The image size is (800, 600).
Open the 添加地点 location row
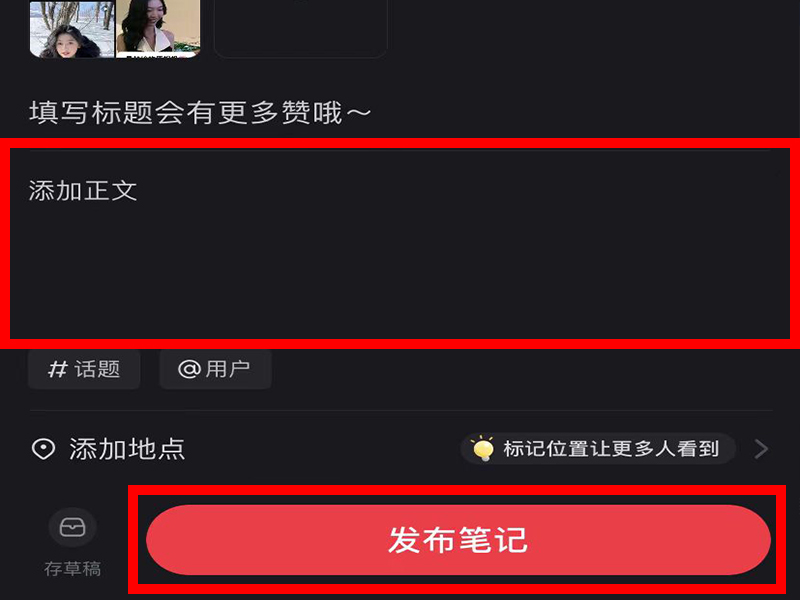point(401,449)
